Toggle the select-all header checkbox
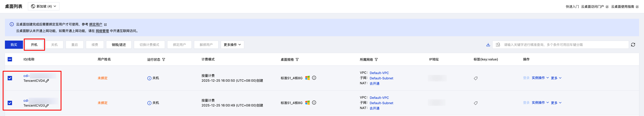Screen dimensions: 644x116 (10, 59)
